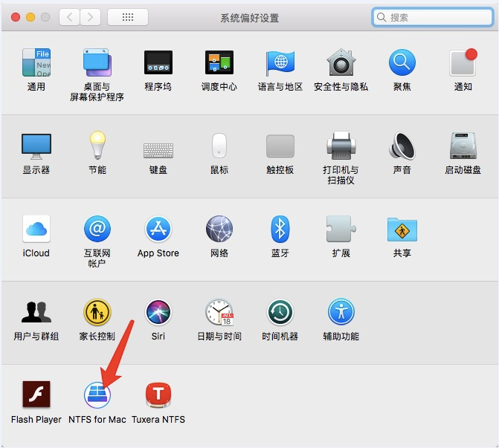The image size is (499, 448).
Task: Open 时间机器 (Time Machine) settings
Action: [x=280, y=312]
